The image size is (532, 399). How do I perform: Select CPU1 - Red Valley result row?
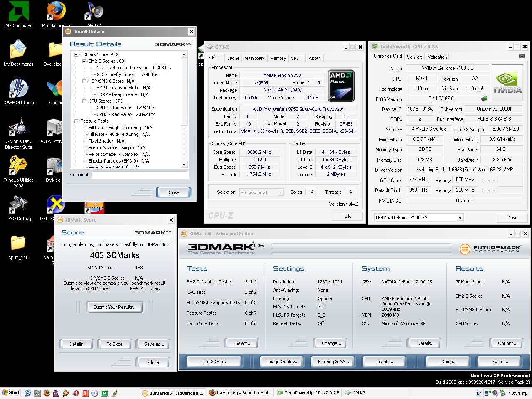[x=126, y=108]
